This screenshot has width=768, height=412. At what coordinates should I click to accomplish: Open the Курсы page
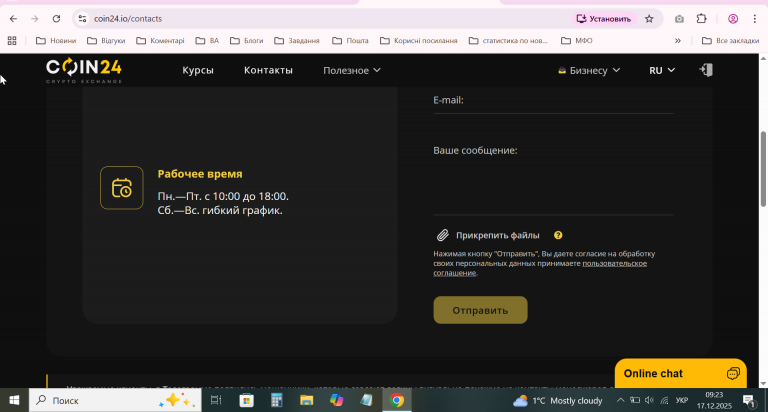pos(198,70)
